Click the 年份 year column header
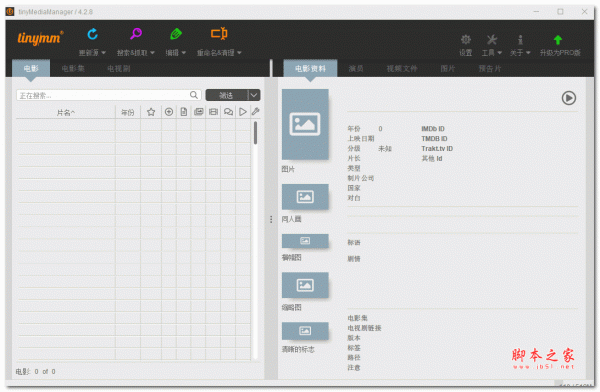600x392 pixels. click(x=128, y=112)
